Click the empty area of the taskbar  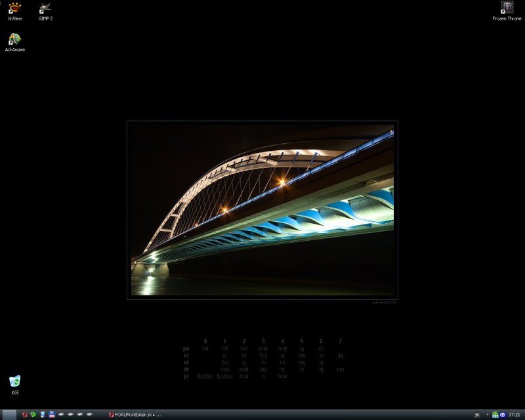[x=315, y=415]
